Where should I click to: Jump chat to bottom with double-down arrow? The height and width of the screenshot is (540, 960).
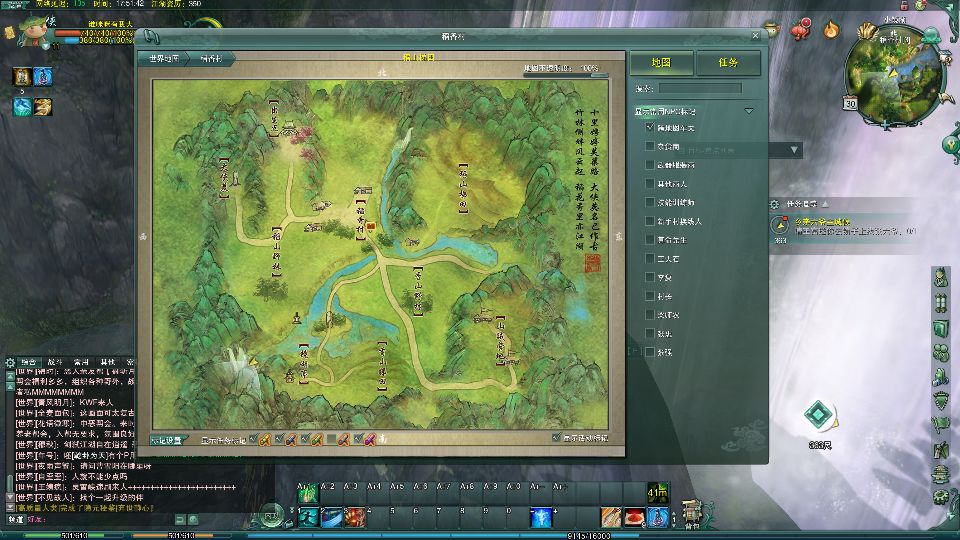(x=10, y=508)
